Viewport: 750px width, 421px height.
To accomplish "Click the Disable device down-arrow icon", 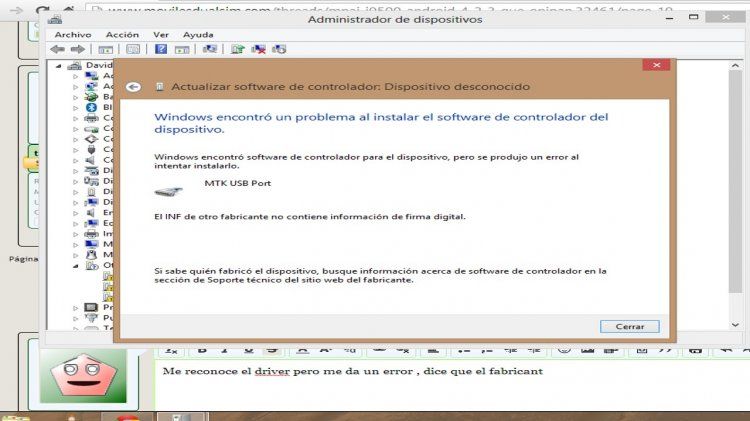I will click(279, 49).
